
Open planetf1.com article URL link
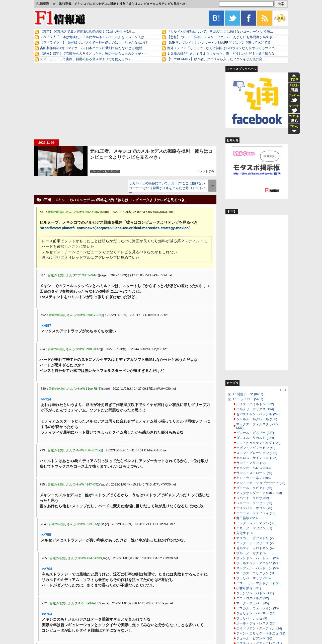115,228
